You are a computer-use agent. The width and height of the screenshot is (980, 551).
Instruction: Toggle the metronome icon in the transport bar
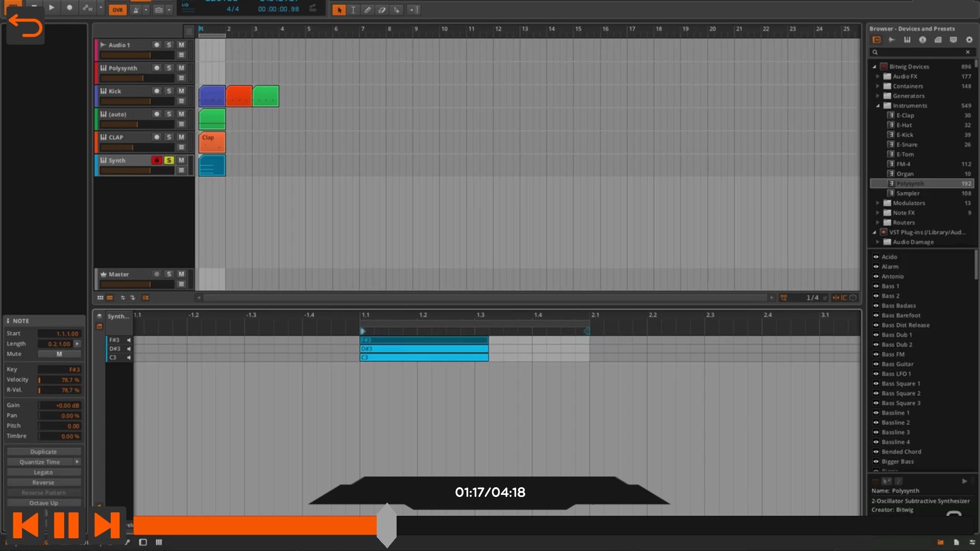tap(136, 10)
